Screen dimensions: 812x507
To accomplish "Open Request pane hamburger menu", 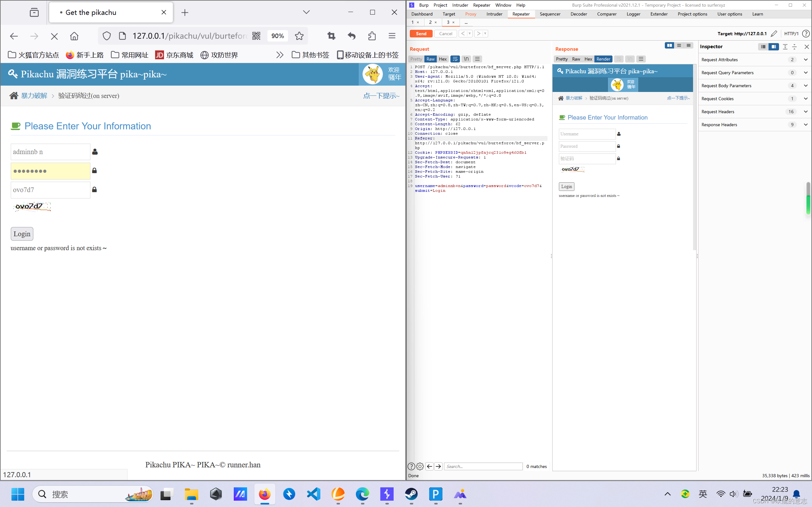I will (477, 59).
